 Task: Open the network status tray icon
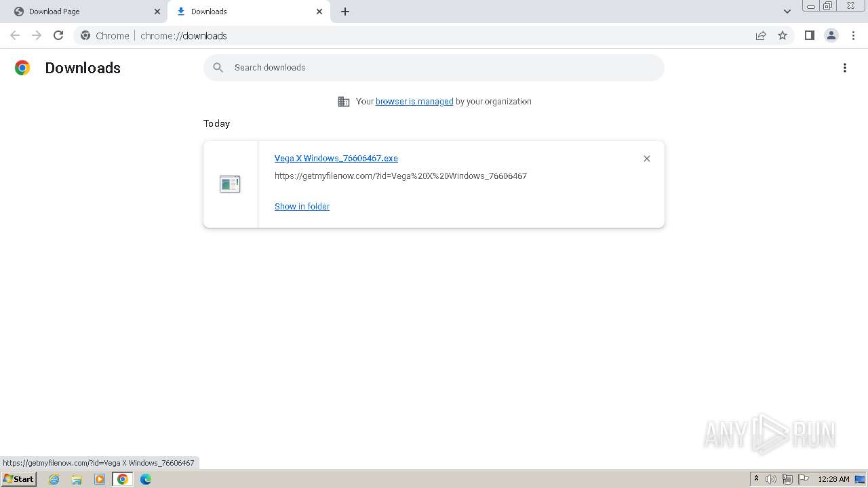point(787,479)
